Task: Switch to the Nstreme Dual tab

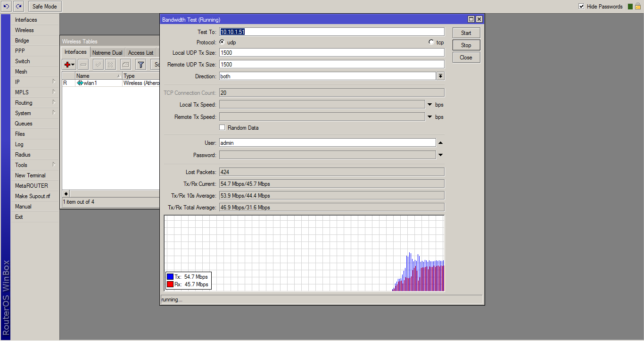Action: 107,53
